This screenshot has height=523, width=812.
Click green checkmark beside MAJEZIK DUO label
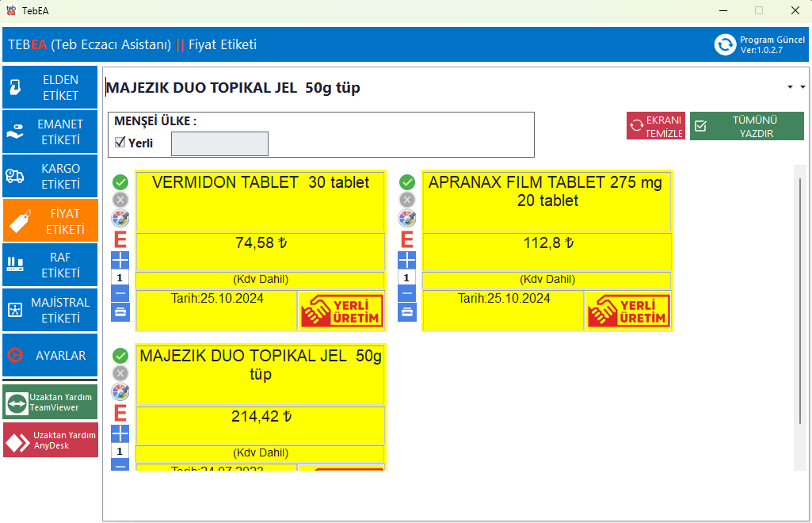tap(120, 356)
